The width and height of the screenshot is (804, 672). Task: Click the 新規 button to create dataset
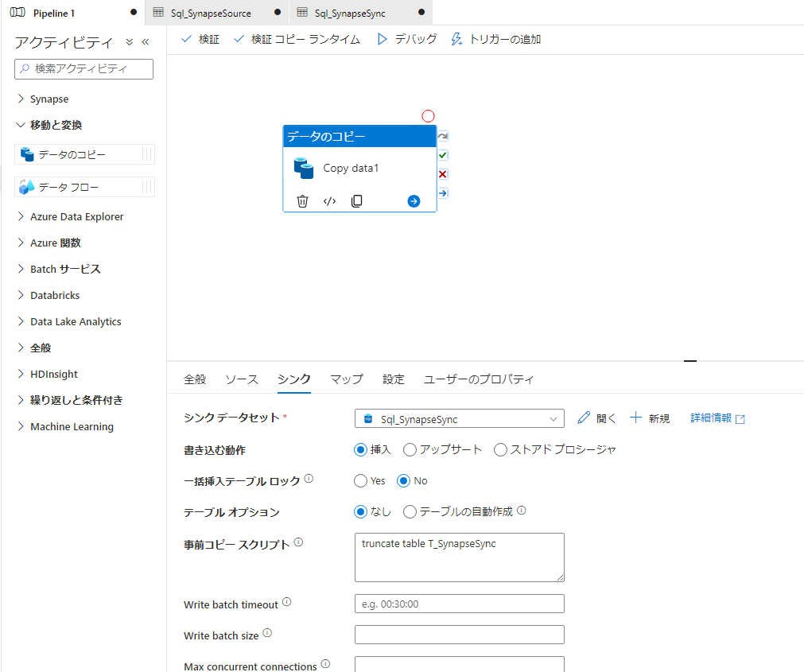650,418
